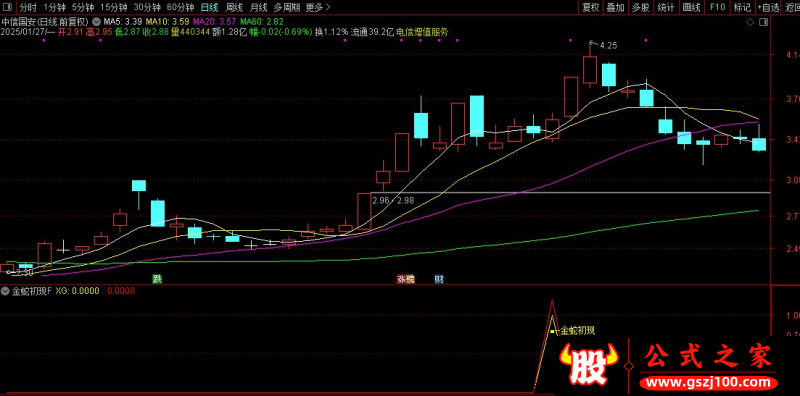The height and width of the screenshot is (396, 800).
Task: Open the 复权 adjustment option
Action: [x=590, y=8]
